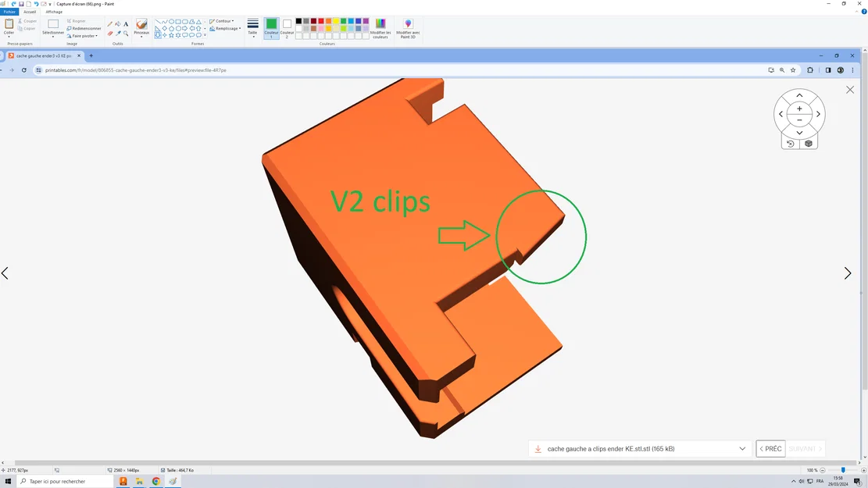The height and width of the screenshot is (488, 868).
Task: Select the Eraser tool
Action: [110, 33]
